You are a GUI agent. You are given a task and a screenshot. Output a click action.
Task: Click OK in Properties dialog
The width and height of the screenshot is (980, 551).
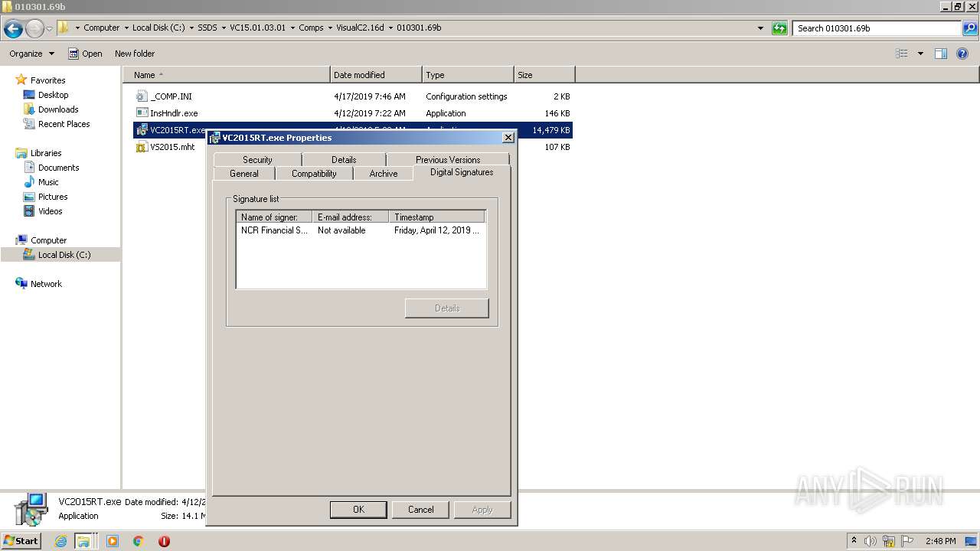pyautogui.click(x=358, y=510)
